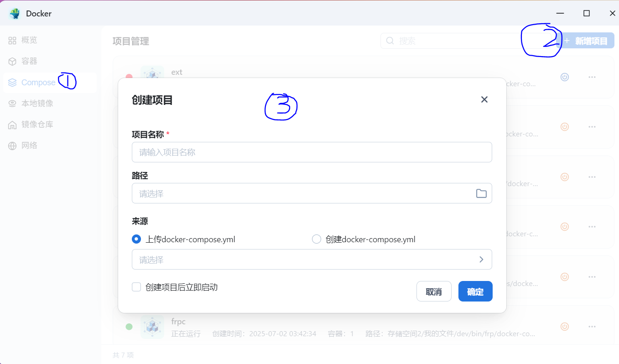Image resolution: width=619 pixels, height=364 pixels.
Task: Click power icon on row with path '/docker-...'
Action: [565, 177]
